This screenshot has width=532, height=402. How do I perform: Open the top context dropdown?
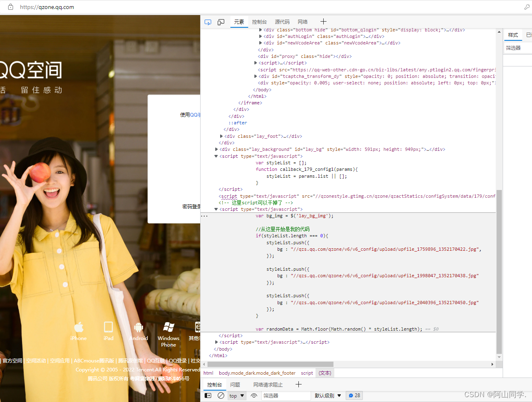(x=237, y=395)
